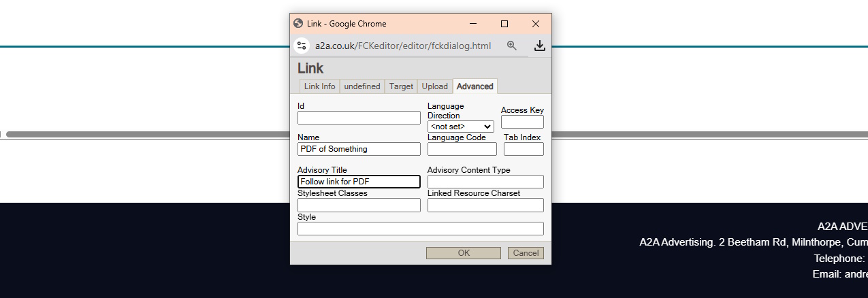Switch to the Link Info tab
868x298 pixels.
(319, 86)
